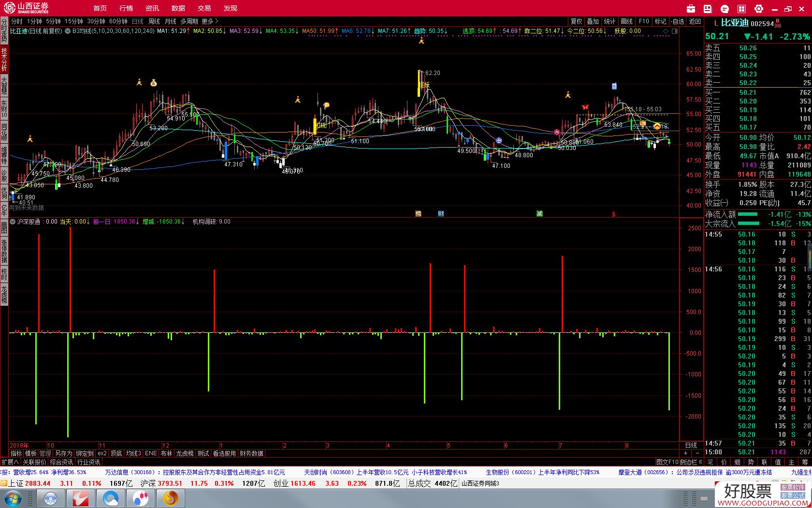Switch to 分时 time period
Viewport: 812px width, 508px height.
pyautogui.click(x=16, y=21)
